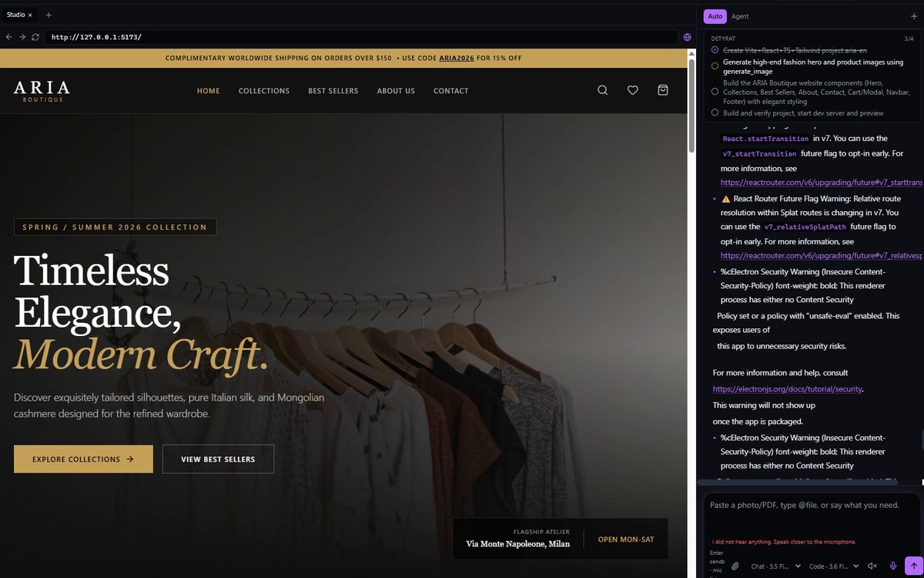The width and height of the screenshot is (924, 578).
Task: Open BEST SELLERS in site navigation
Action: click(x=333, y=91)
